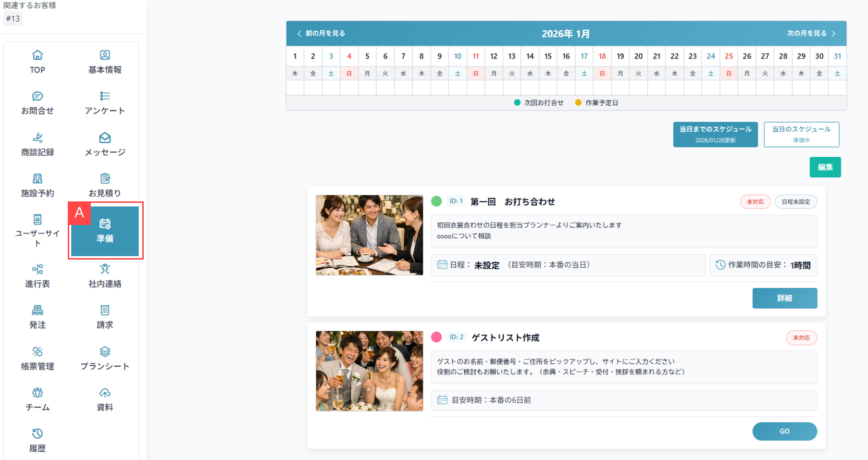This screenshot has height=460, width=868.
Task: Open the お見積り document icon
Action: (x=105, y=179)
